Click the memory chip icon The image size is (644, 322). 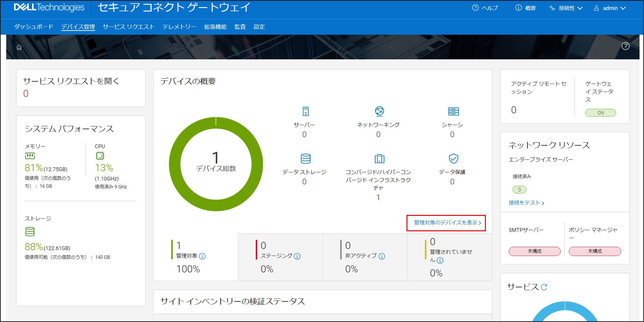point(30,156)
